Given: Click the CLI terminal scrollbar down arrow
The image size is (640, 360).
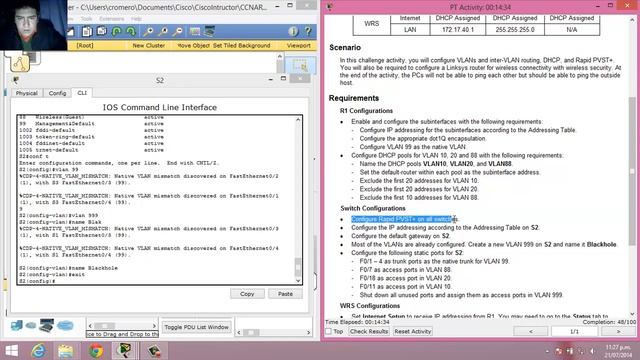Looking at the screenshot, I should point(298,280).
